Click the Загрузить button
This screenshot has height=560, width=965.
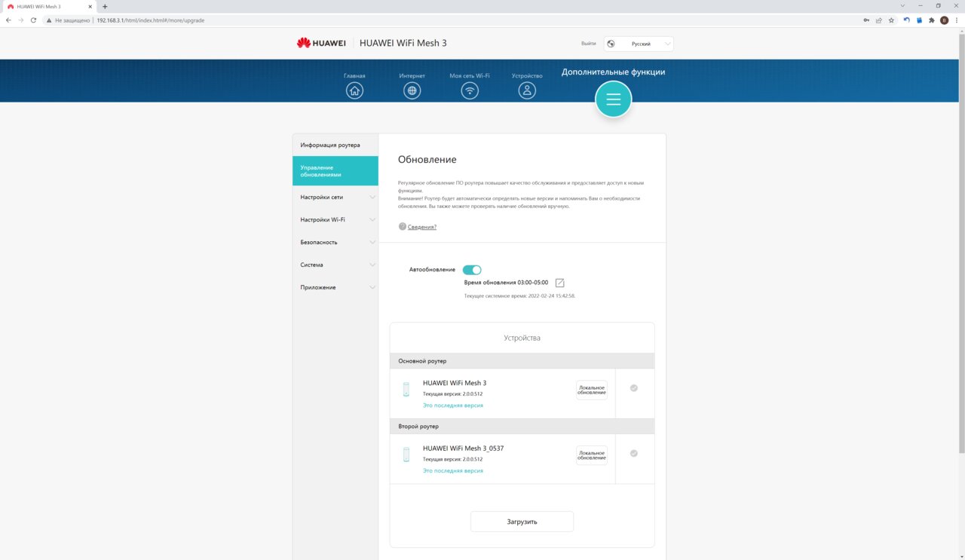(522, 522)
